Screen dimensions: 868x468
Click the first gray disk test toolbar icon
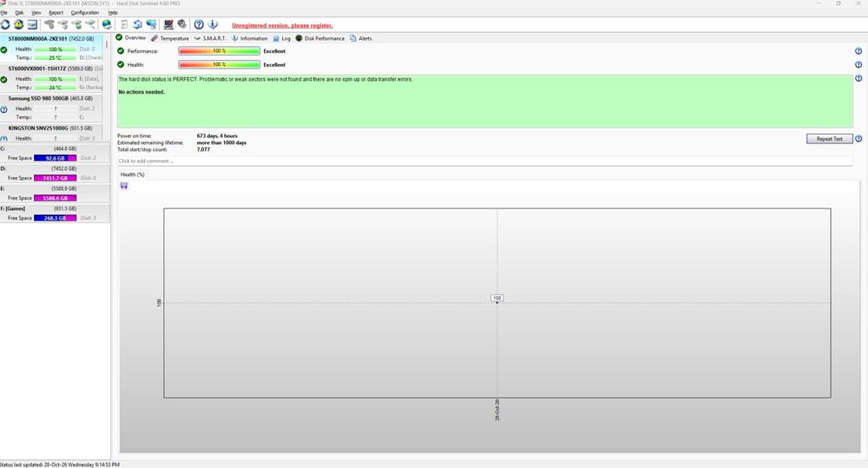coord(49,24)
